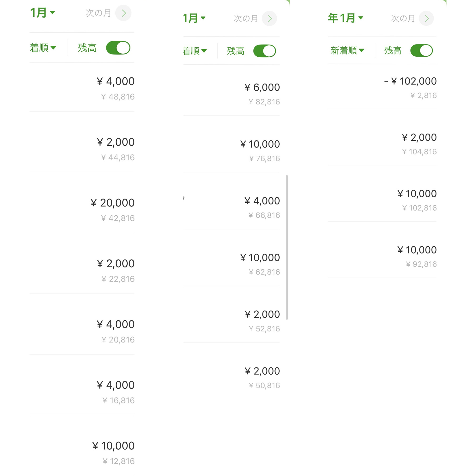
Task: Open middle panel 着順 sort dropdown
Action: [195, 51]
